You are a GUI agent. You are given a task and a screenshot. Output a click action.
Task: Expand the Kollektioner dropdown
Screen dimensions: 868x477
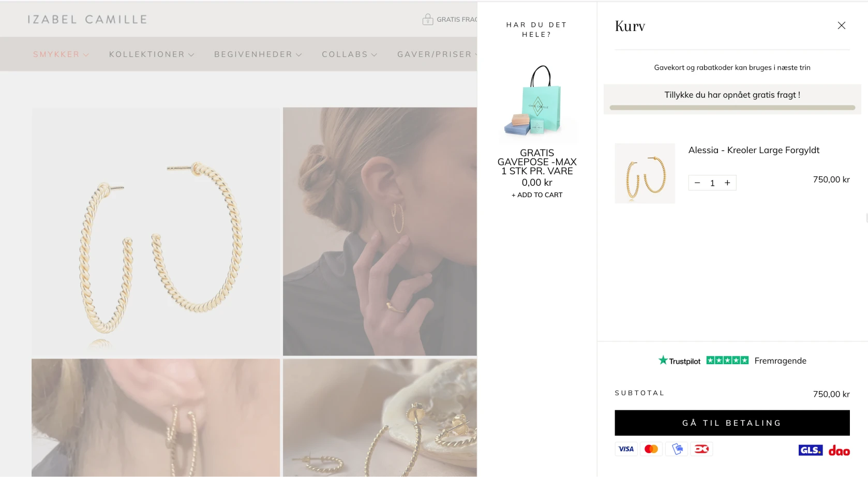[x=152, y=54]
